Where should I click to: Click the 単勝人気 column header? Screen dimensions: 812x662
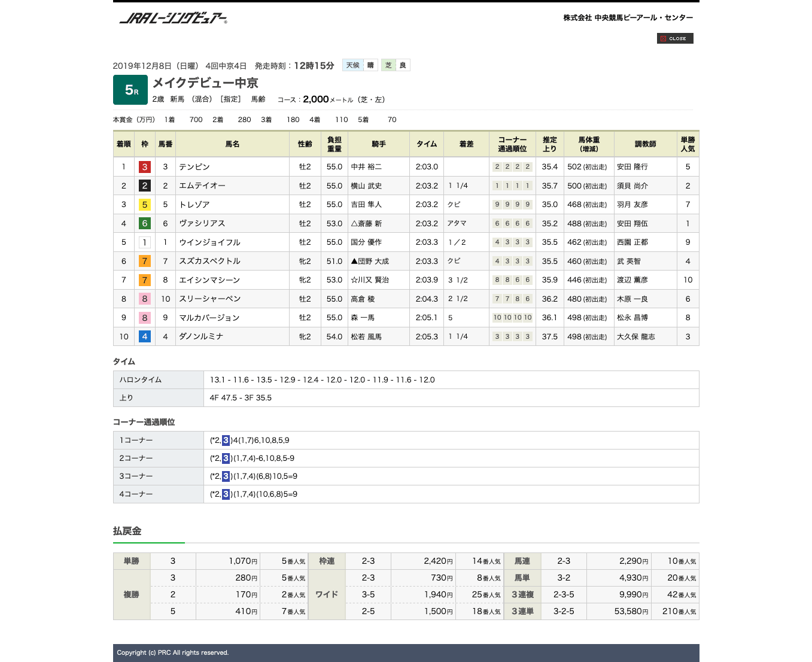point(688,144)
